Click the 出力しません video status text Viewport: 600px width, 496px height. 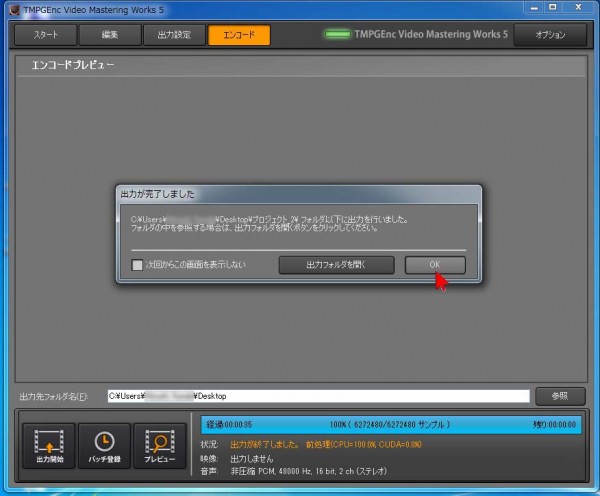(x=252, y=458)
